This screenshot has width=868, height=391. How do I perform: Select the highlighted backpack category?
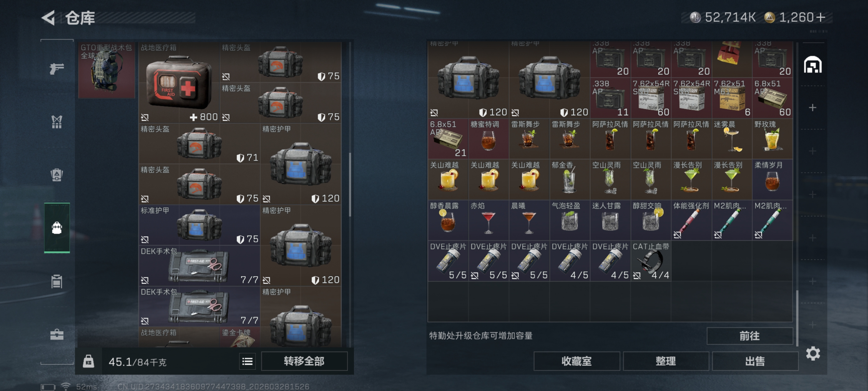(x=57, y=227)
